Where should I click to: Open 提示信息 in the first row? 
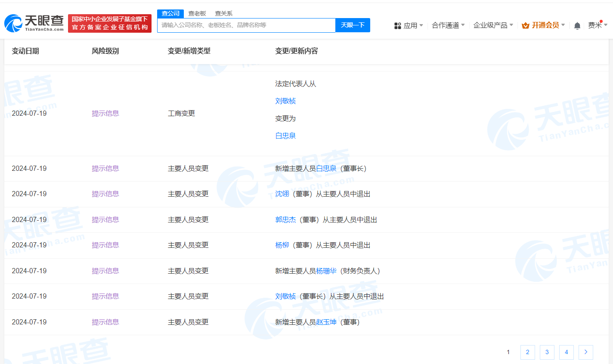coord(105,113)
